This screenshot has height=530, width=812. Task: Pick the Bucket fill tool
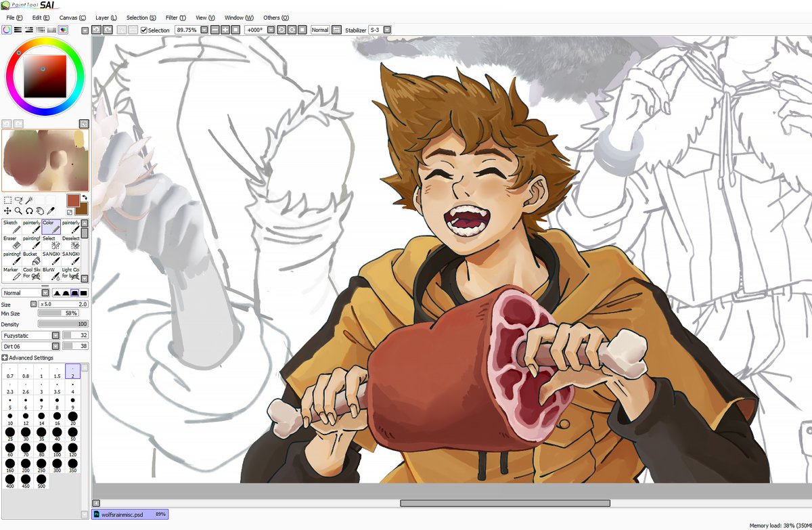pos(30,259)
